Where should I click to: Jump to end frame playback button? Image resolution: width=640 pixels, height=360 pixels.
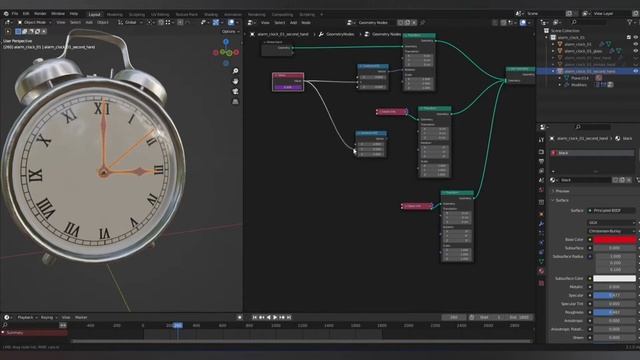coord(289,317)
